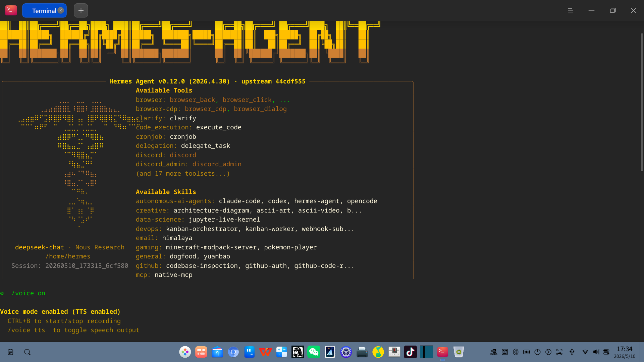Open the Wi-Fi network tray icon
This screenshot has height=362, width=644.
point(585,352)
